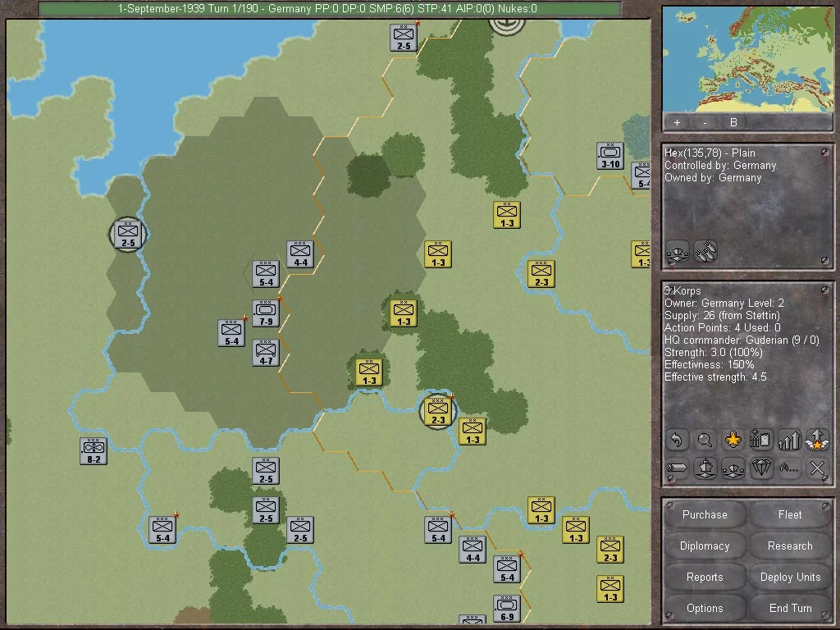
Task: Click the winged crown icon in hex panel
Action: click(677, 251)
